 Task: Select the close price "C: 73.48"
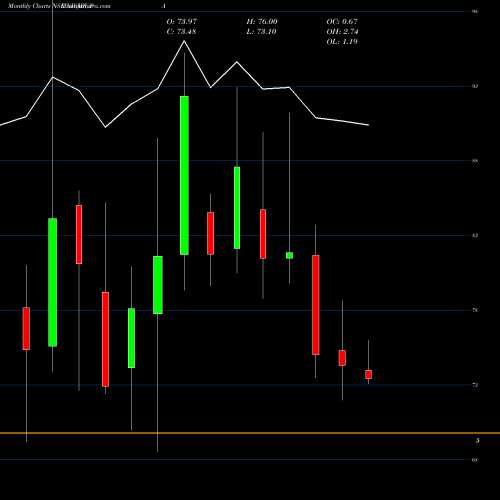point(181,32)
